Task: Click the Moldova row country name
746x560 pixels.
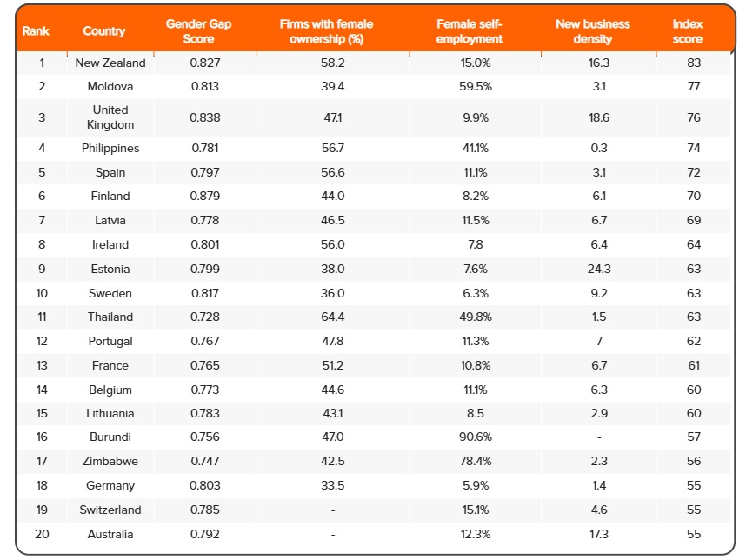Action: pyautogui.click(x=110, y=86)
